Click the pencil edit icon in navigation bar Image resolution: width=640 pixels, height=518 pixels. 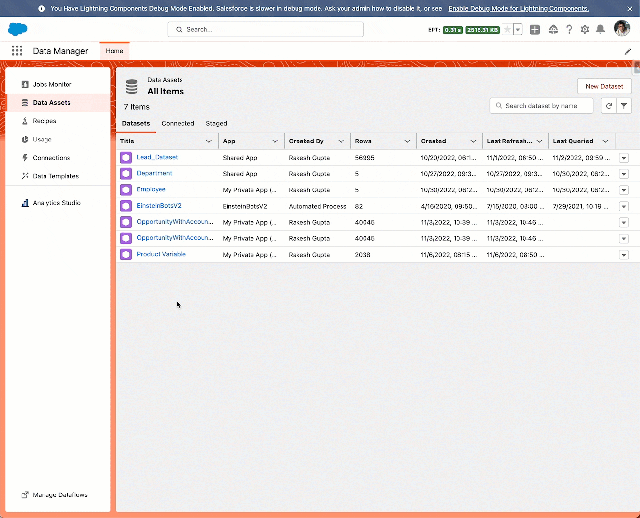coord(627,51)
